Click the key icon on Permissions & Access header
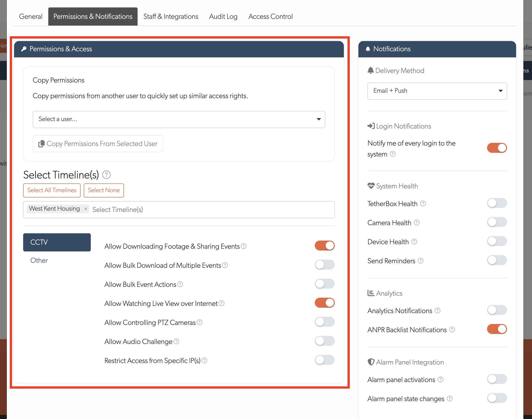 (24, 49)
